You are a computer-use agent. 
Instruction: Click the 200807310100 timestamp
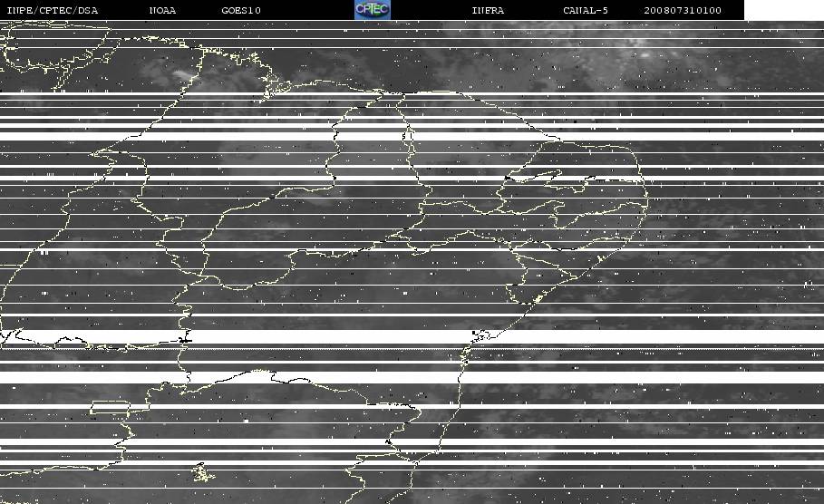pyautogui.click(x=683, y=10)
